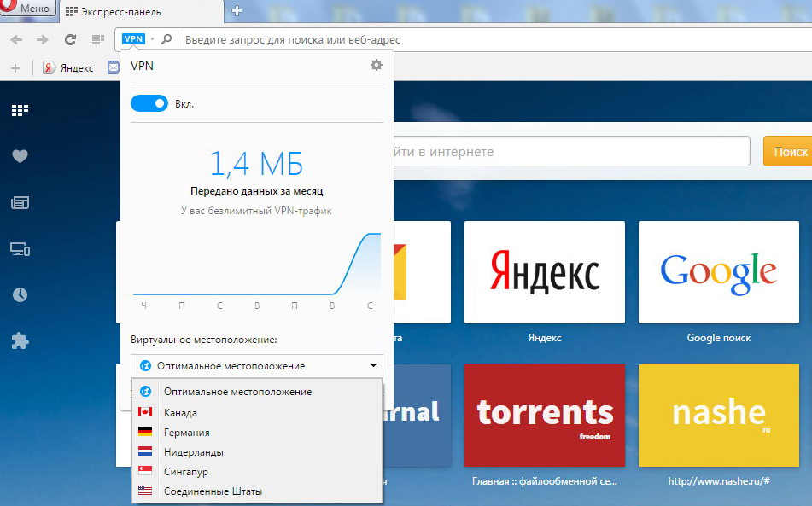Click the Передано данных за месяц label
The height and width of the screenshot is (506, 812).
[x=256, y=191]
